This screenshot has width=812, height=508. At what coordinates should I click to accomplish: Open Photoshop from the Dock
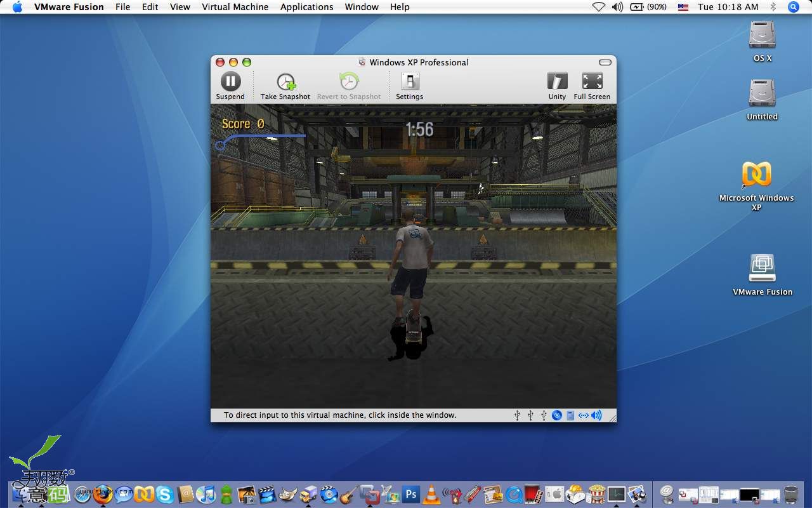click(x=412, y=494)
